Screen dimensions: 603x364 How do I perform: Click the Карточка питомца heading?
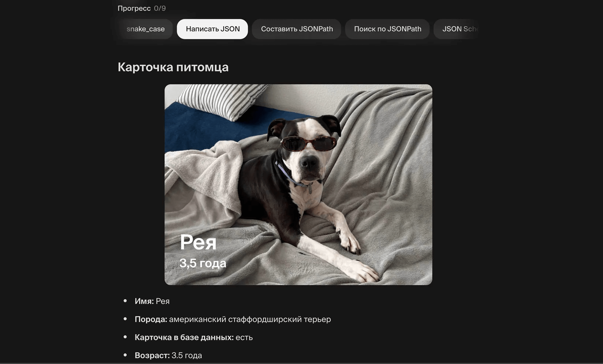click(173, 67)
